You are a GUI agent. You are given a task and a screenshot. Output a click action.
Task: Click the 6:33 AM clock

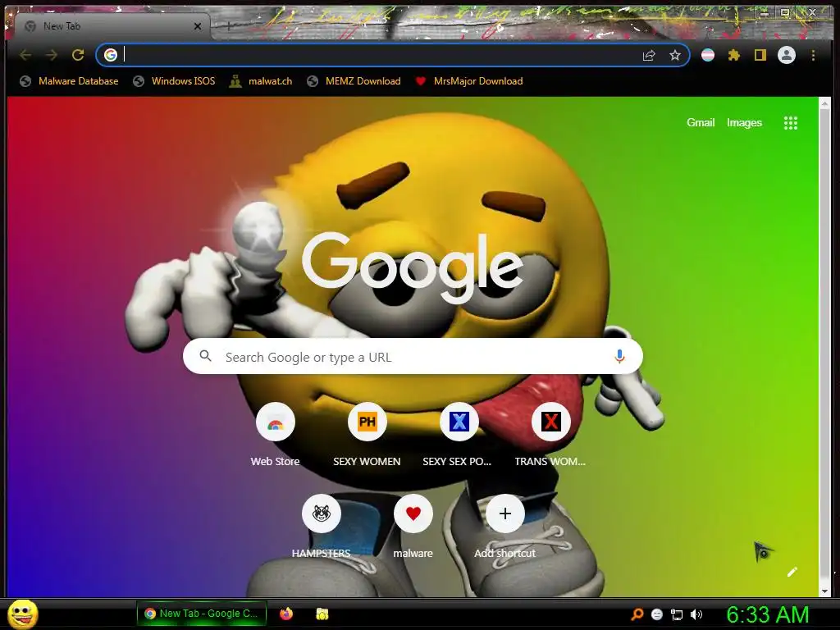click(767, 614)
